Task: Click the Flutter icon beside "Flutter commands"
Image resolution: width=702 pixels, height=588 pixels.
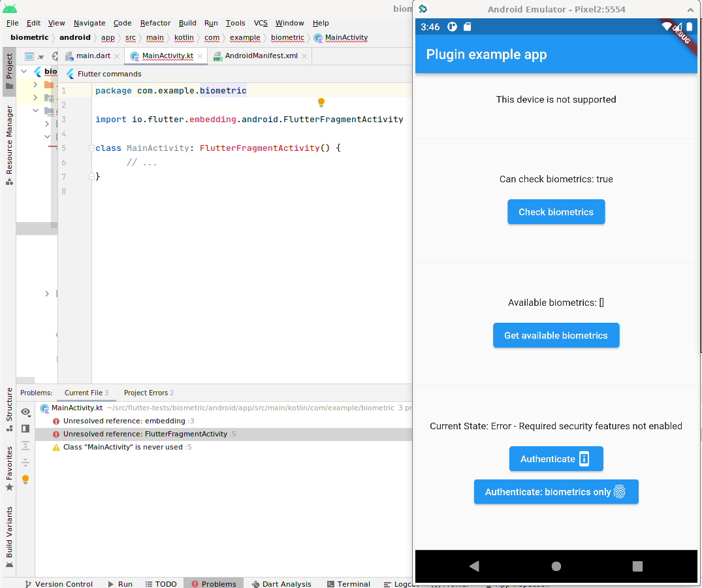Action: [x=70, y=74]
